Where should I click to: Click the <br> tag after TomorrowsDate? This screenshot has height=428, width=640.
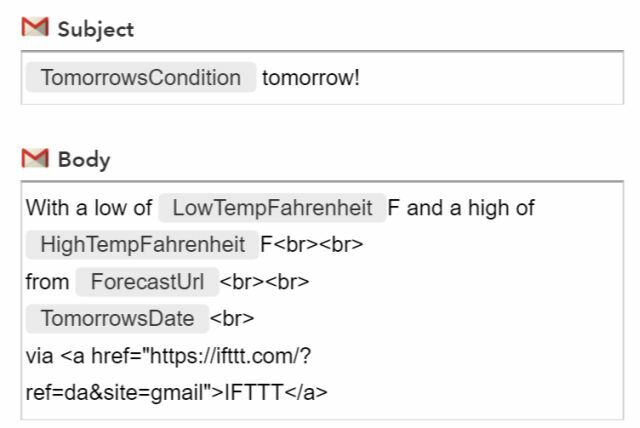pos(232,319)
